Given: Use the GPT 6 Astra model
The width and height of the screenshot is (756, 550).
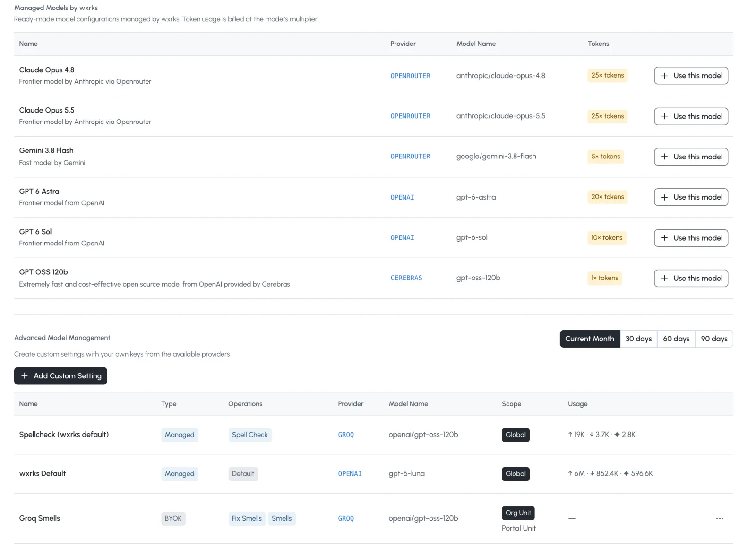Looking at the screenshot, I should [691, 197].
